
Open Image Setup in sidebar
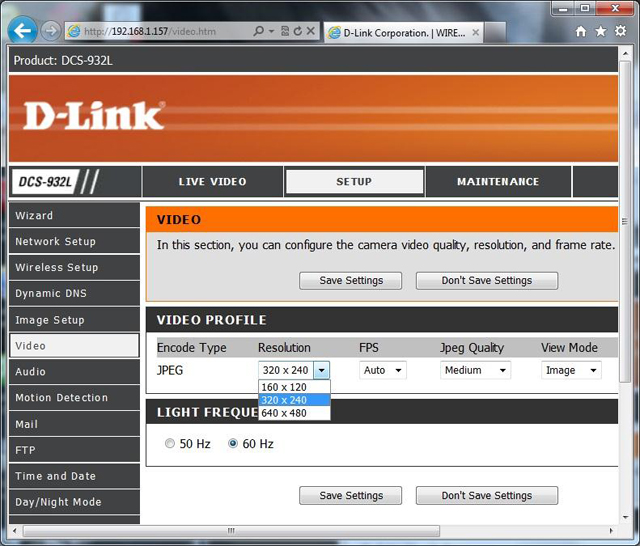point(74,320)
